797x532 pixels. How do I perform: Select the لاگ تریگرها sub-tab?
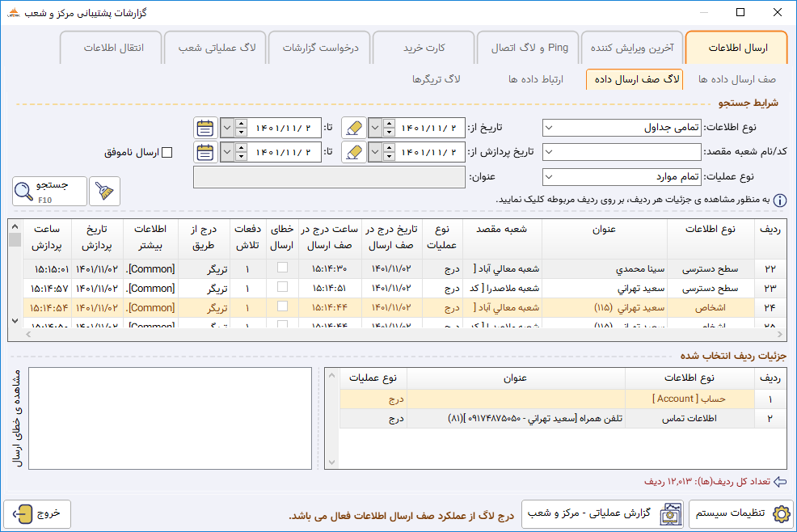[x=436, y=79]
